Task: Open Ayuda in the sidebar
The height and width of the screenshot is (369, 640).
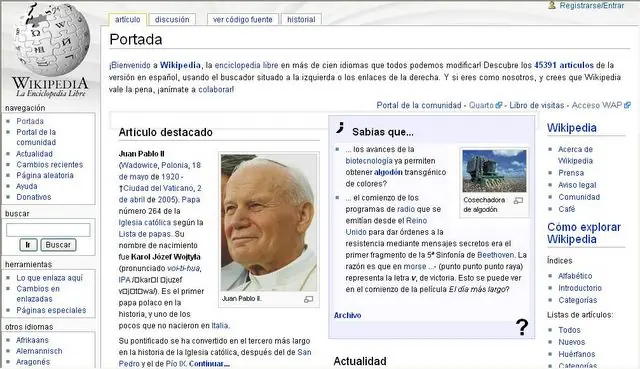Action: 27,186
